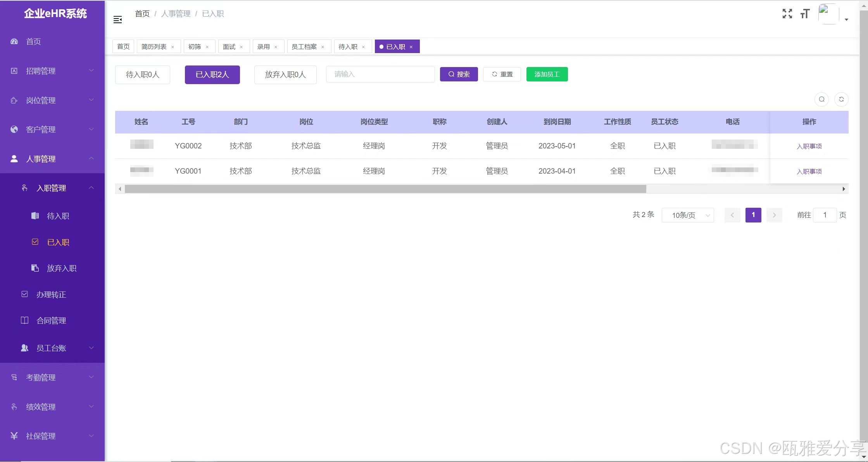Switch filter to 放弃入职0人
The height and width of the screenshot is (462, 868).
285,74
